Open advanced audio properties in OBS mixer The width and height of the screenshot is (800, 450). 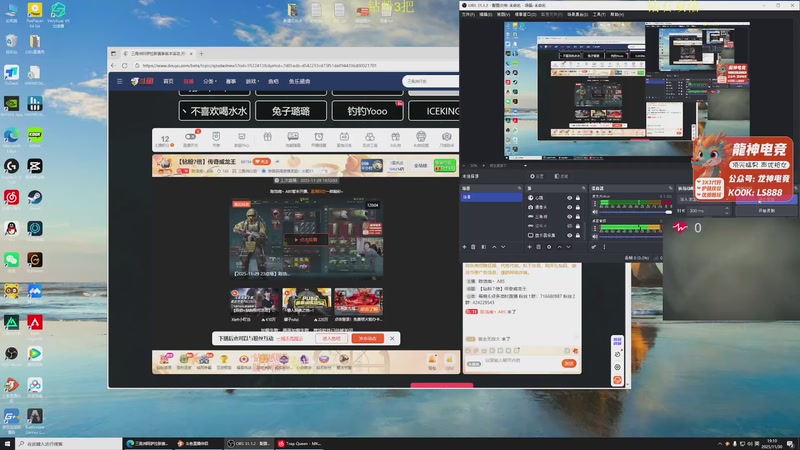coord(594,247)
